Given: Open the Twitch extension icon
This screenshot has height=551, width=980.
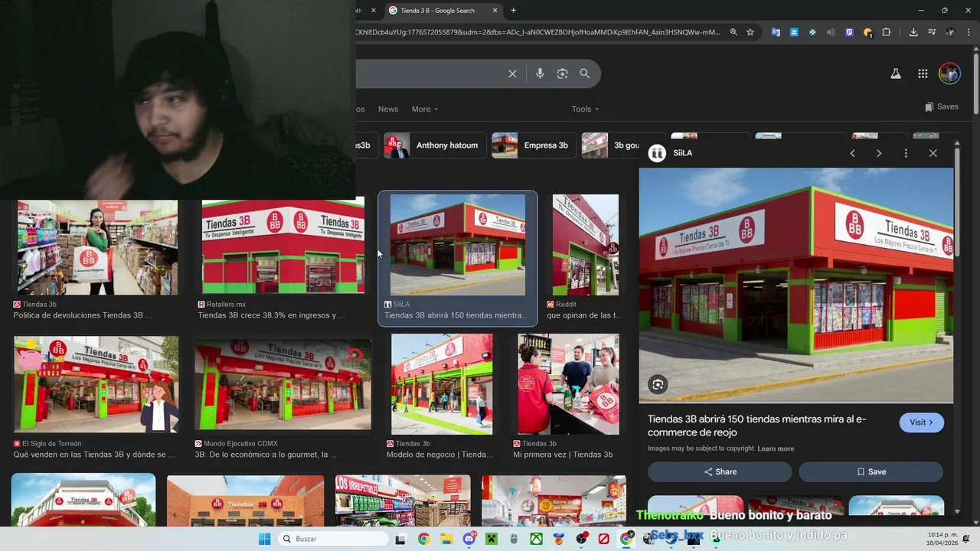Looking at the screenshot, I should [849, 32].
